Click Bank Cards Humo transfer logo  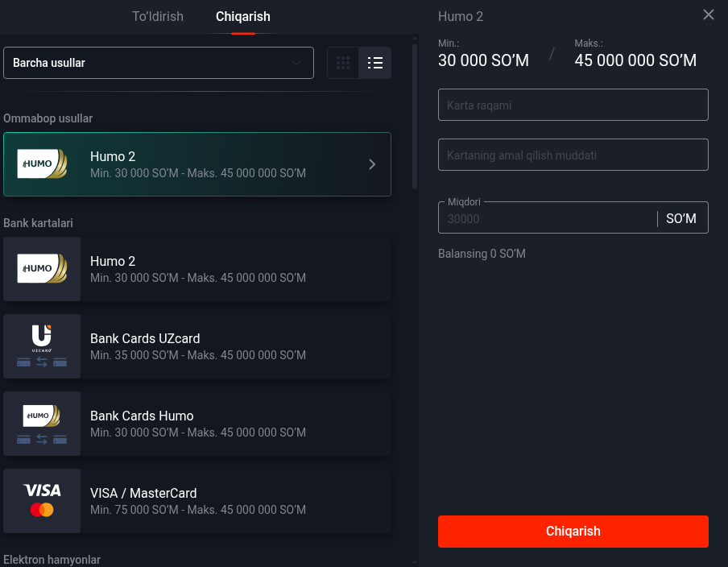[x=42, y=424]
